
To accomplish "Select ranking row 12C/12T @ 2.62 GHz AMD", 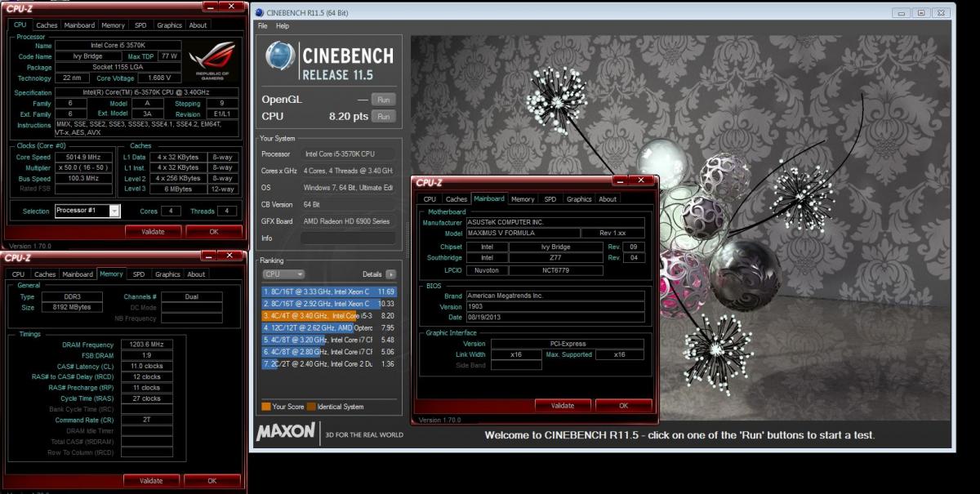I will point(328,327).
